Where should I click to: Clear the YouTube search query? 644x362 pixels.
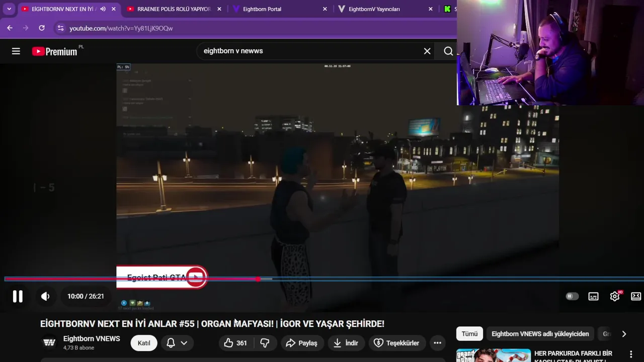[427, 51]
